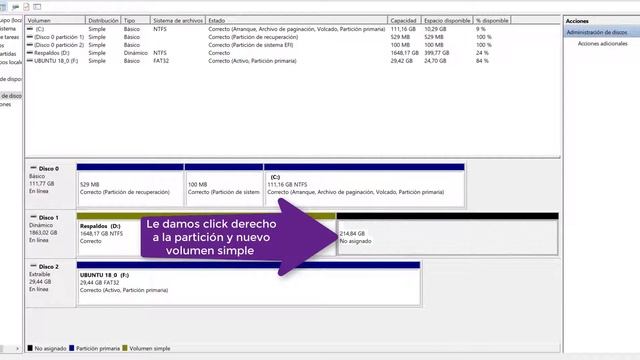Viewport: 640px width, 360px height.
Task: Sort by the % disponible column header
Action: coord(492,20)
